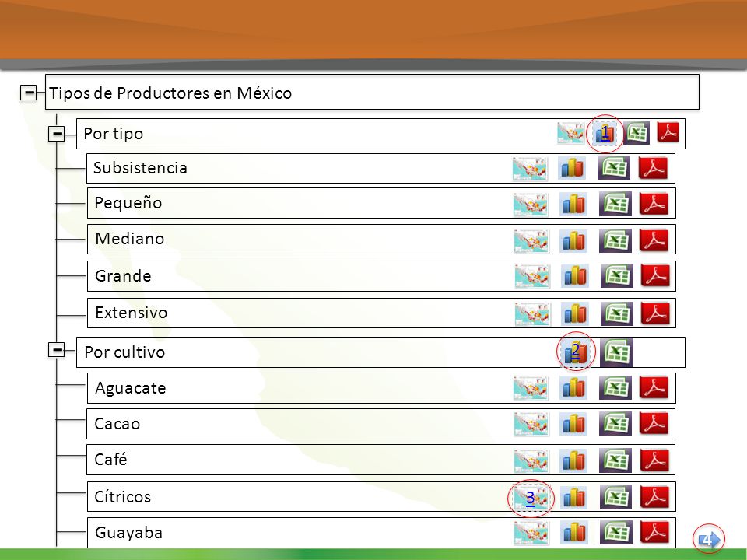This screenshot has width=747, height=560.
Task: Open the Excel icon for Cítricos
Action: [615, 497]
